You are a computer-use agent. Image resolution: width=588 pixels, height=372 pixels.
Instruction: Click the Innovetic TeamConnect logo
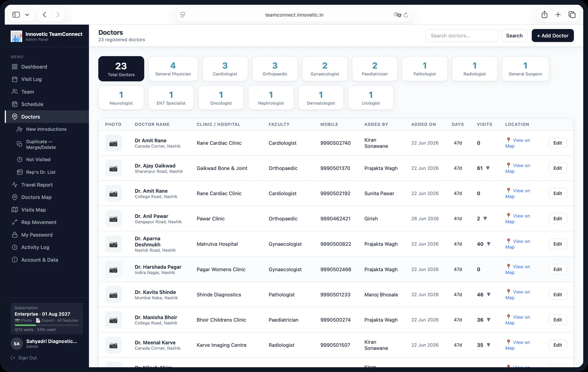(16, 36)
